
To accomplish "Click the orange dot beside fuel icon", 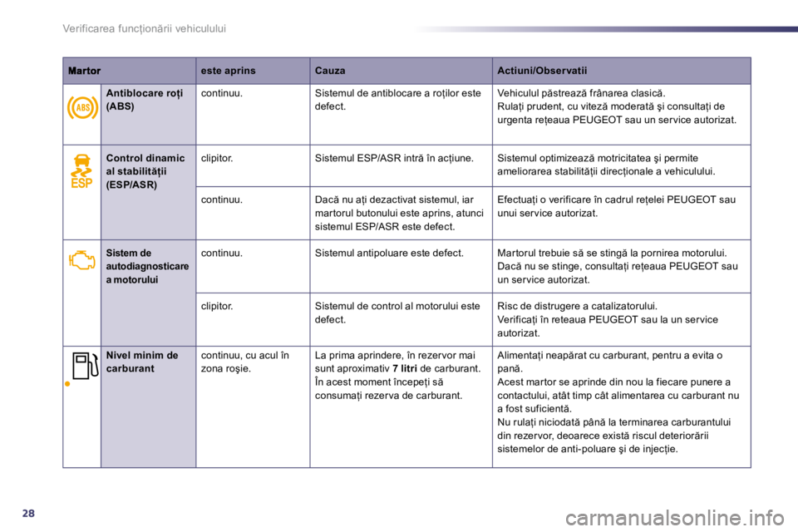I will pos(66,384).
